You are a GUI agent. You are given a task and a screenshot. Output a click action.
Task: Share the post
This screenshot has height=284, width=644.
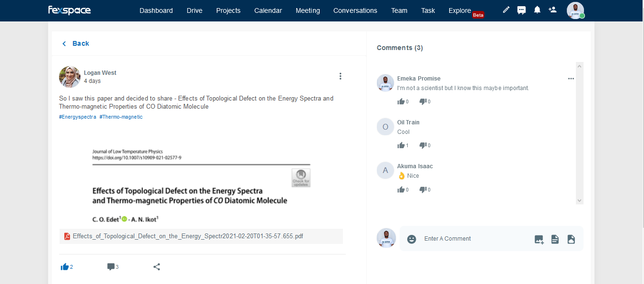157,267
